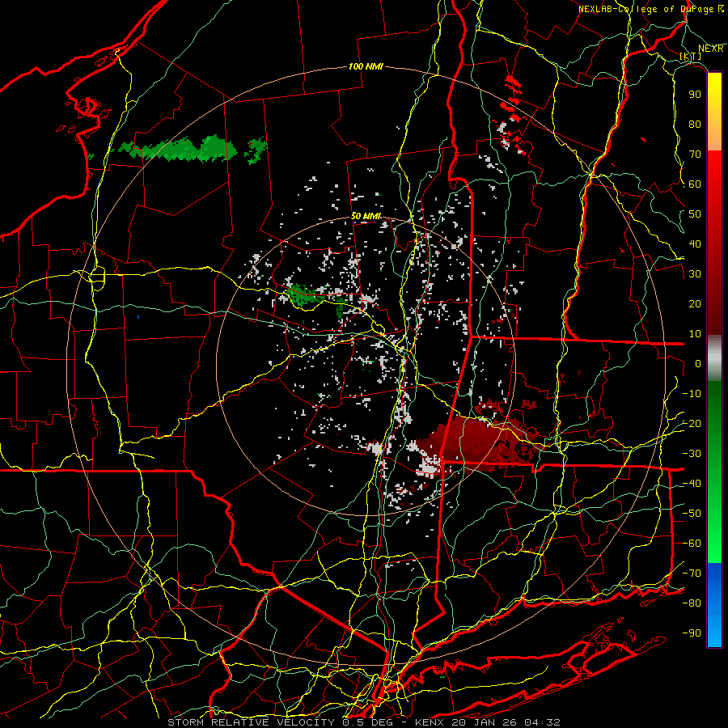Click the 50 NMI range ring label
Screen dimensions: 728x728
tap(366, 216)
